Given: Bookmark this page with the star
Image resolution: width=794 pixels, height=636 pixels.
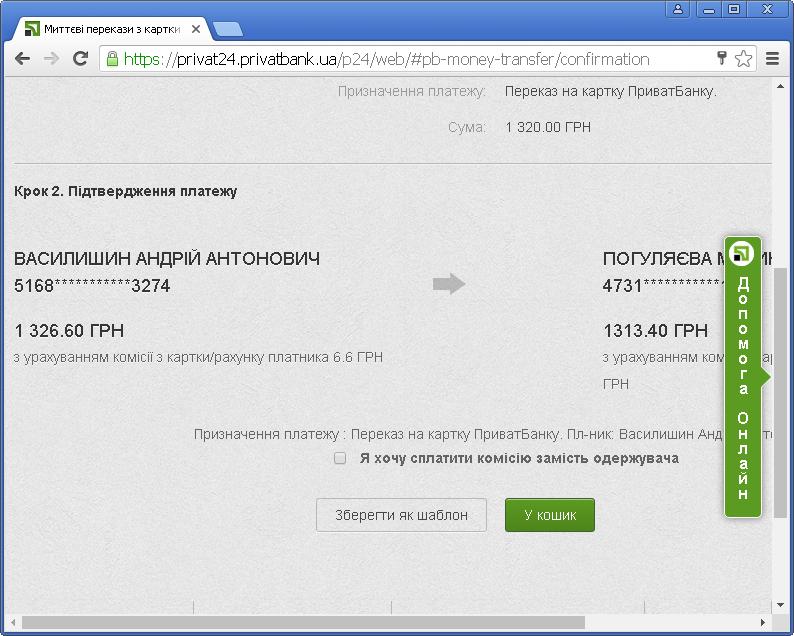Looking at the screenshot, I should [x=743, y=59].
